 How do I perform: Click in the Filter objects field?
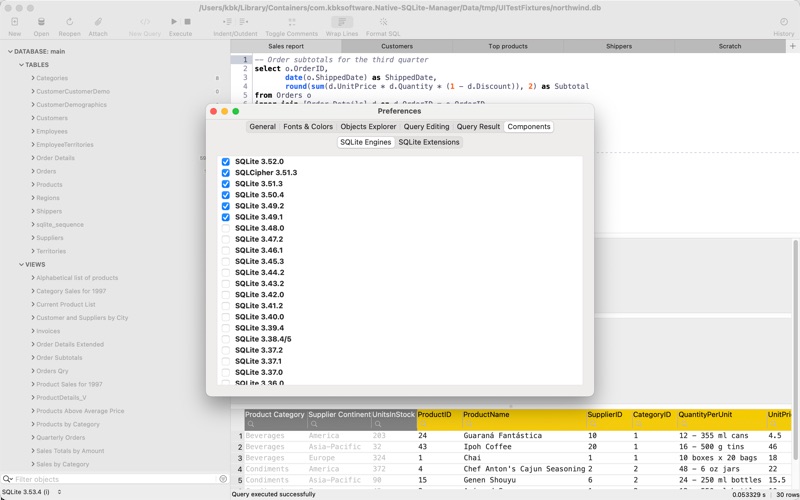(115, 479)
